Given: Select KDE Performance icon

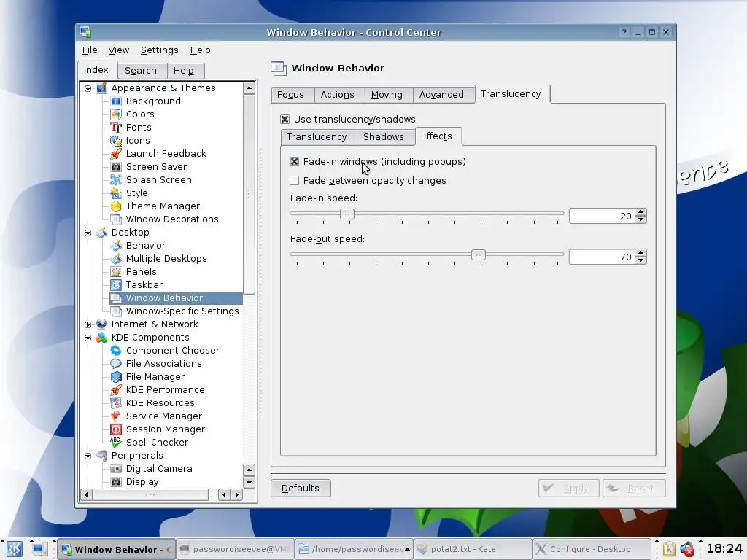Looking at the screenshot, I should point(116,389).
